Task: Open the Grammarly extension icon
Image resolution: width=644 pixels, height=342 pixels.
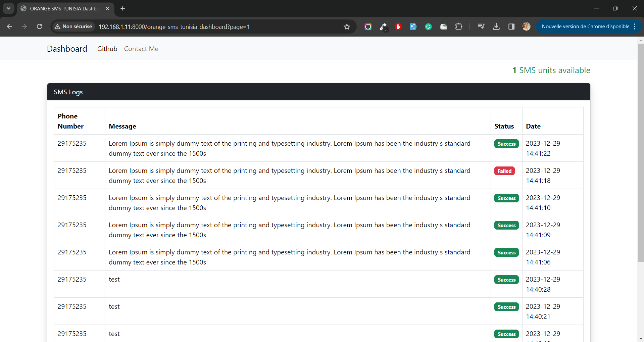Action: 428,27
